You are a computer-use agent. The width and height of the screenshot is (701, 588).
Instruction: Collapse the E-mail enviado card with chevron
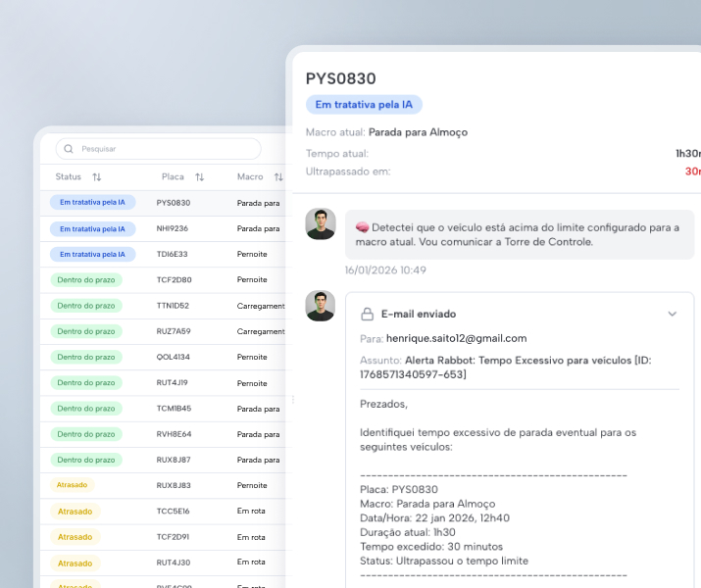coord(672,315)
